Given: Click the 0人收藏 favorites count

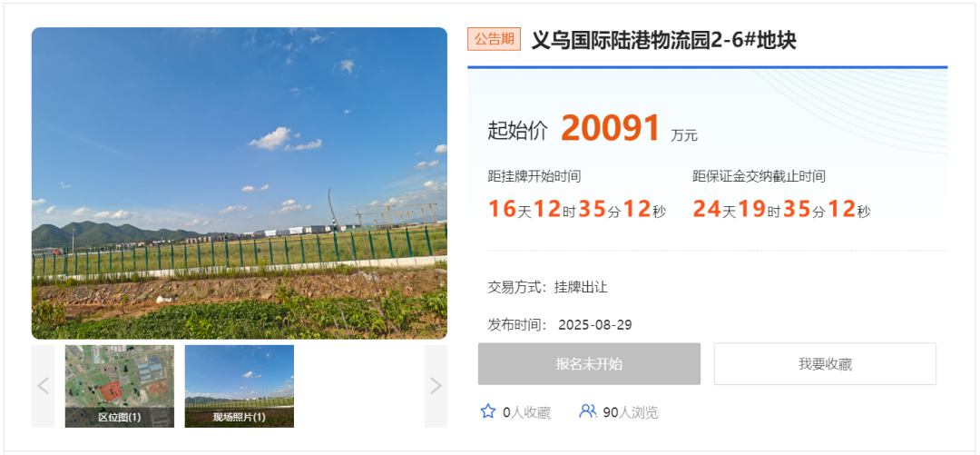Looking at the screenshot, I should coord(526,412).
